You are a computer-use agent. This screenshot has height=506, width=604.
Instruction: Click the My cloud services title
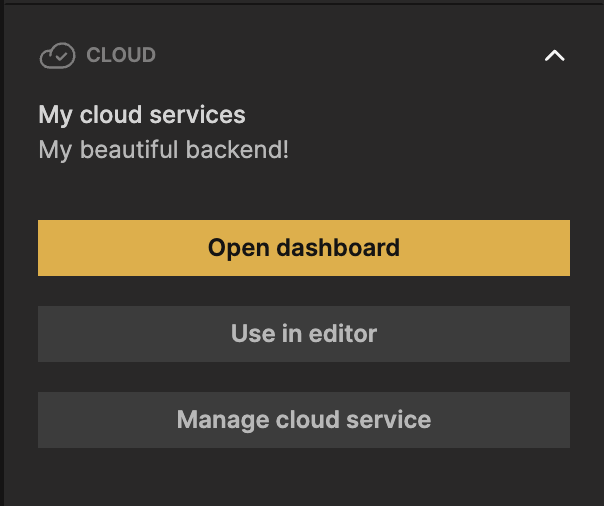[142, 115]
